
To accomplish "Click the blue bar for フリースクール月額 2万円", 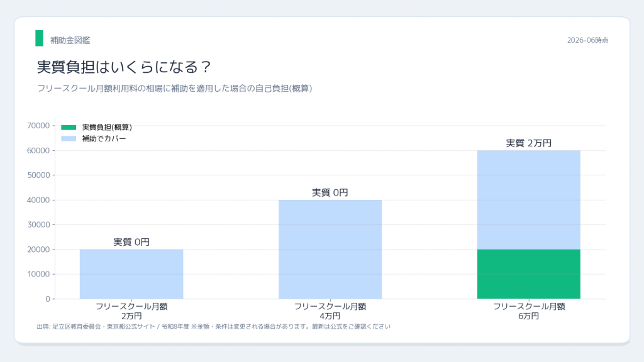I will click(131, 274).
